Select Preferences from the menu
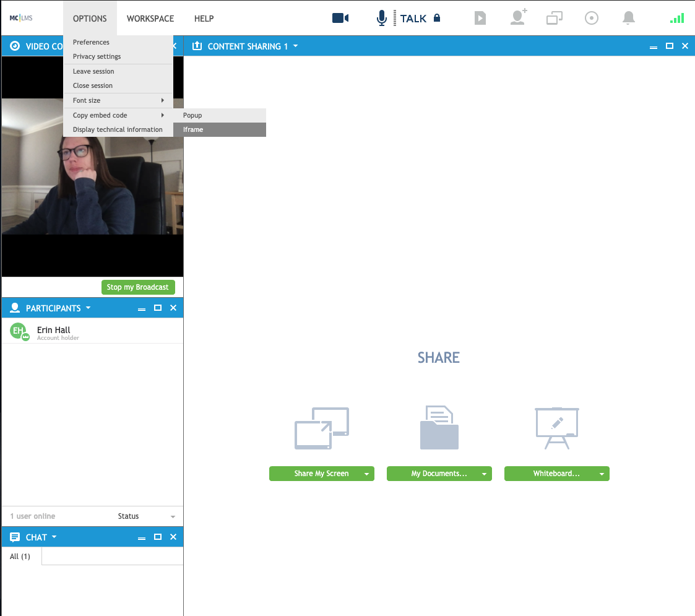This screenshot has height=616, width=695. (x=118, y=42)
